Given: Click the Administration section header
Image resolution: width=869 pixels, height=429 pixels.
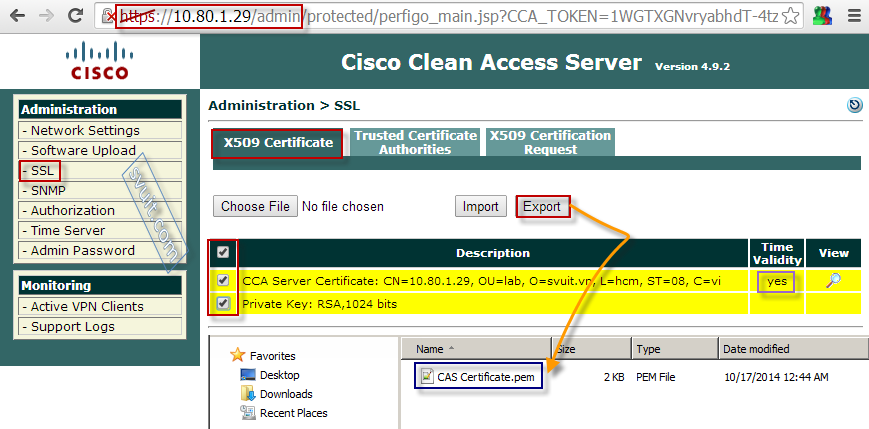Looking at the screenshot, I should coord(100,109).
